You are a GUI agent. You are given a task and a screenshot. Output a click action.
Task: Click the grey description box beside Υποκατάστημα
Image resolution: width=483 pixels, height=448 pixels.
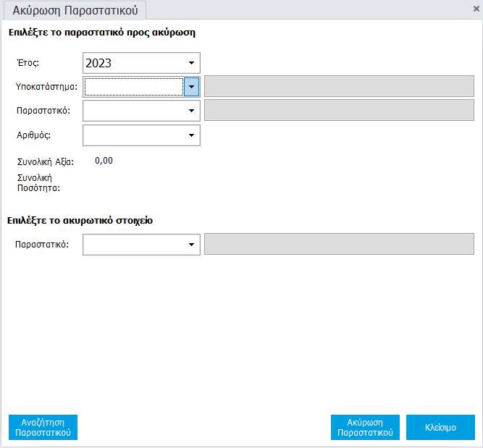click(x=339, y=87)
